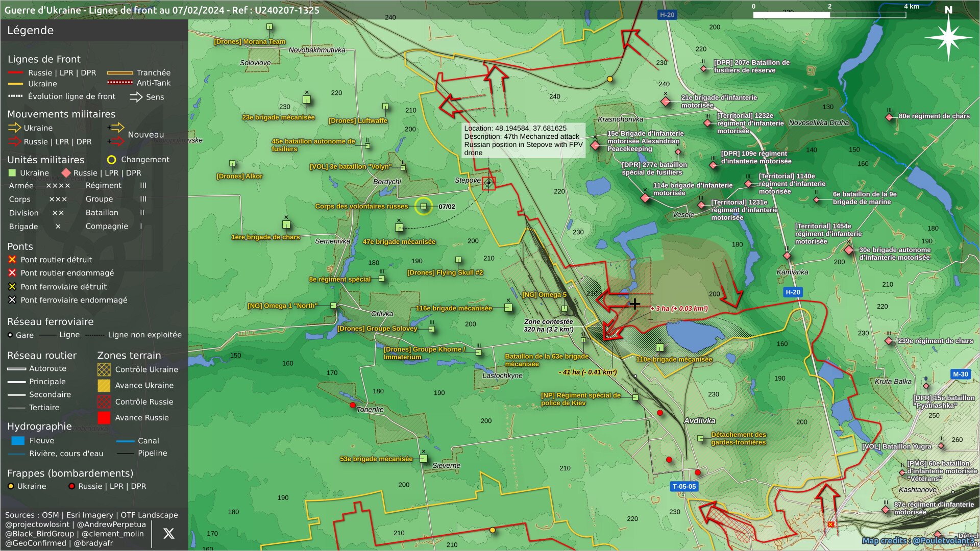Click the 21e brigade d'infanterie diamond marker
The width and height of the screenshot is (980, 551).
click(666, 102)
